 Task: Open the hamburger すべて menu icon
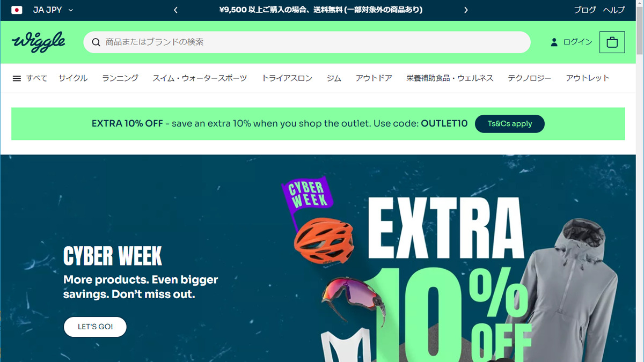17,78
